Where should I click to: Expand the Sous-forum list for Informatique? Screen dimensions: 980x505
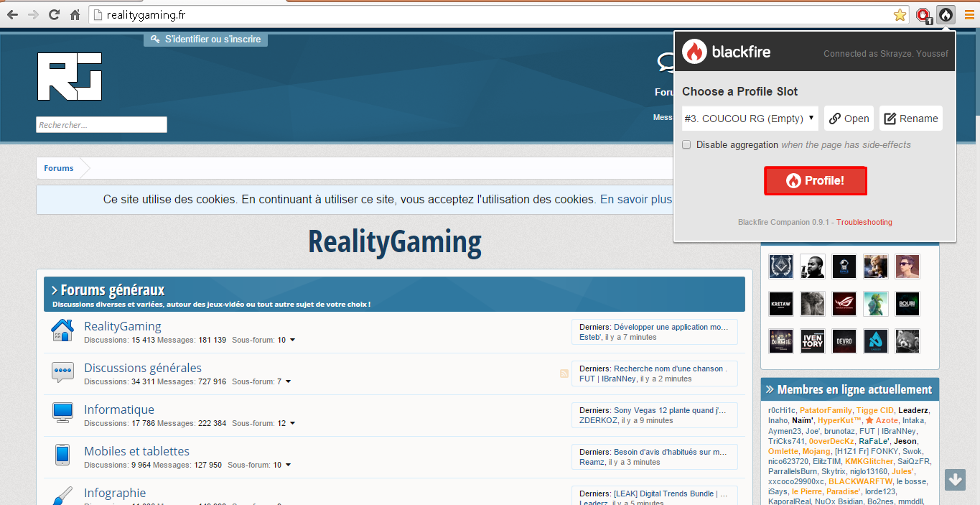tap(292, 423)
